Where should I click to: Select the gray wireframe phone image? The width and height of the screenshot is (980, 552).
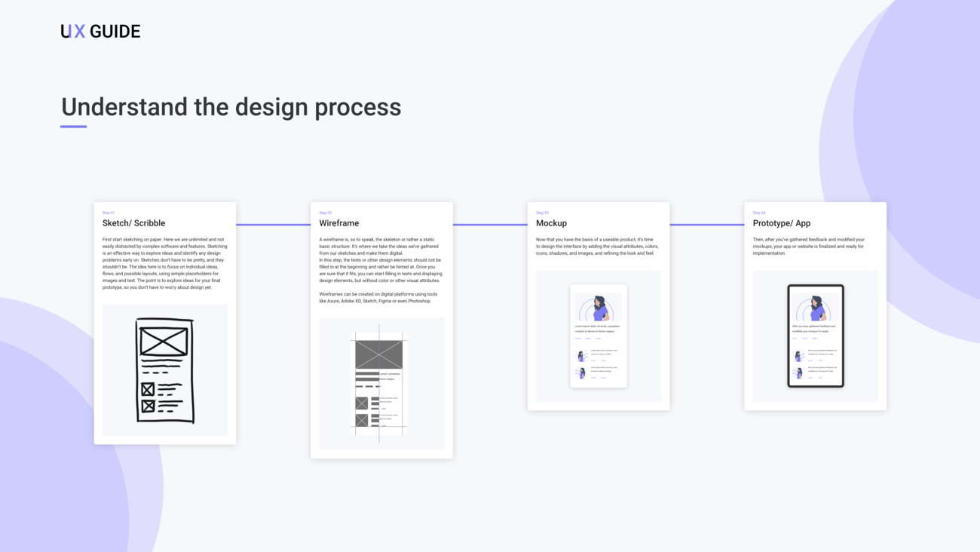(x=379, y=383)
